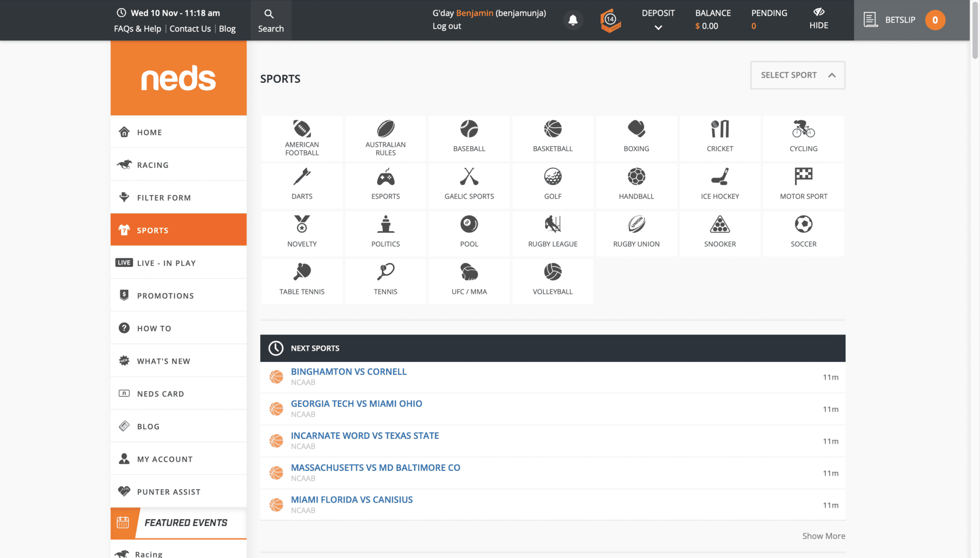This screenshot has width=980, height=558.
Task: Select the Rugby Union icon
Action: [x=636, y=224]
